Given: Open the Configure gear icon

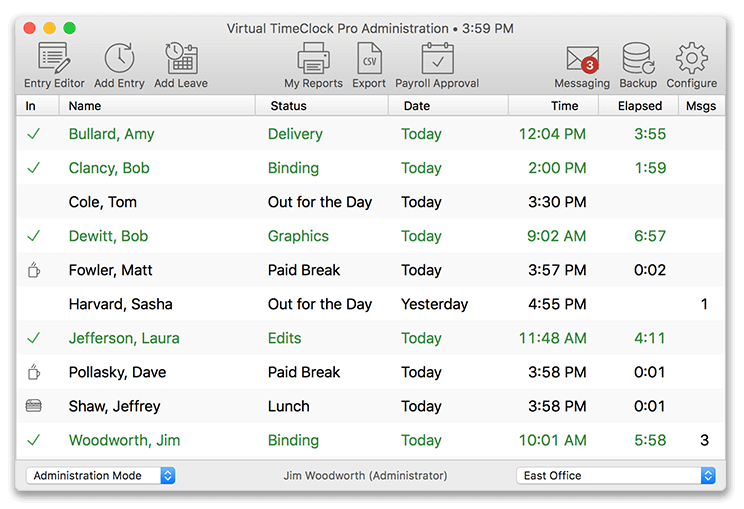Looking at the screenshot, I should tap(691, 59).
